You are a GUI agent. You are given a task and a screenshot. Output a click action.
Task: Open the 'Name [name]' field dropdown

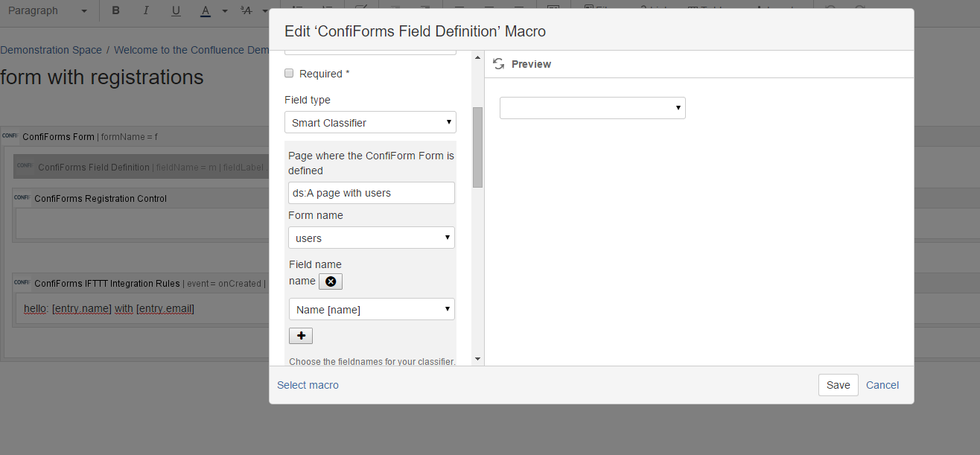click(x=371, y=309)
